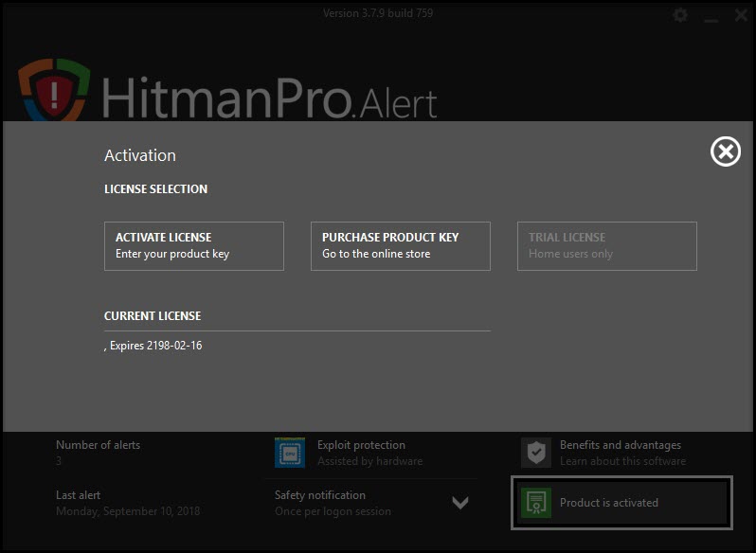Click the Once per logon session value

tap(333, 511)
